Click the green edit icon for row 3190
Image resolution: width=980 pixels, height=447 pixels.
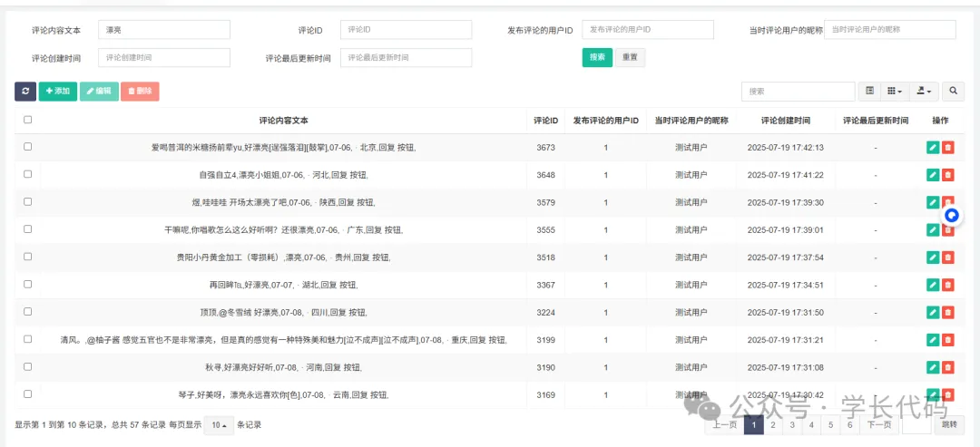tap(933, 367)
